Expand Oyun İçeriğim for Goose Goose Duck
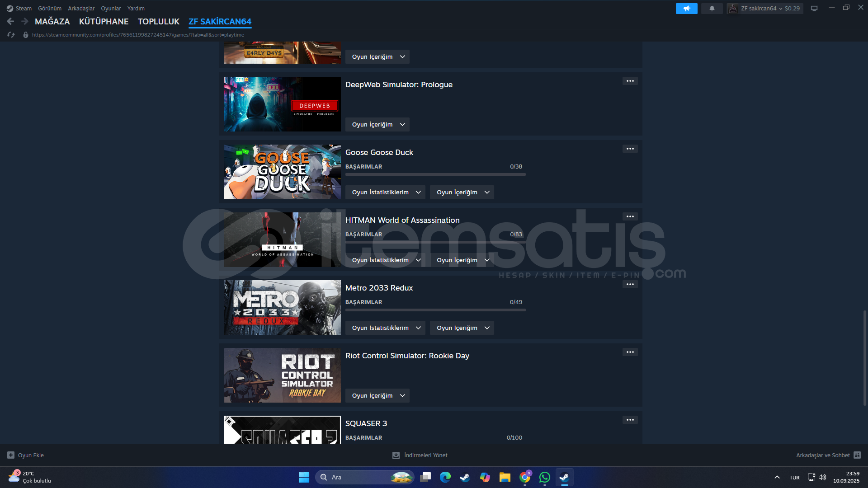The image size is (868, 488). [462, 192]
